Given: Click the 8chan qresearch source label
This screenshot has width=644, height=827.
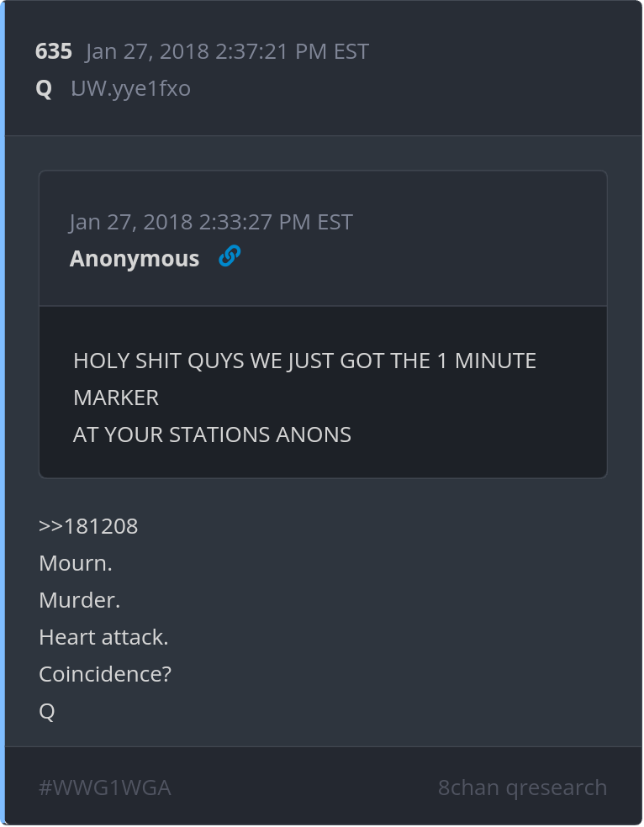Looking at the screenshot, I should pos(522,788).
